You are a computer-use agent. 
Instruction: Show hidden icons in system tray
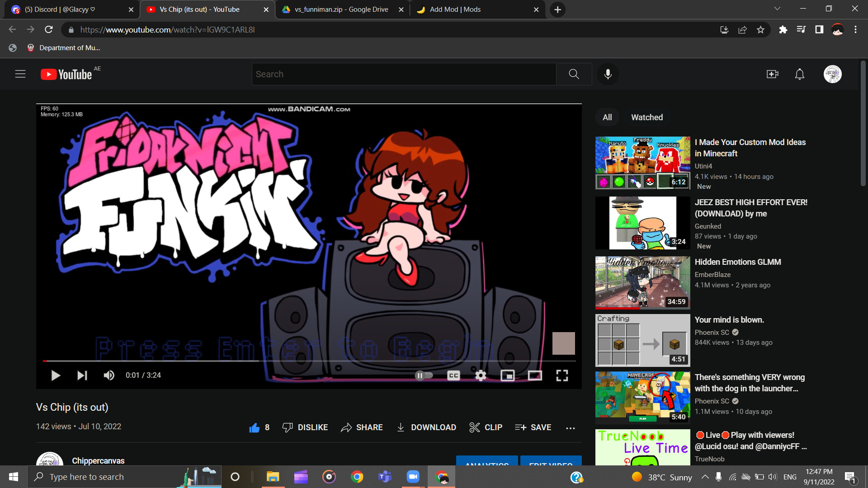(705, 477)
